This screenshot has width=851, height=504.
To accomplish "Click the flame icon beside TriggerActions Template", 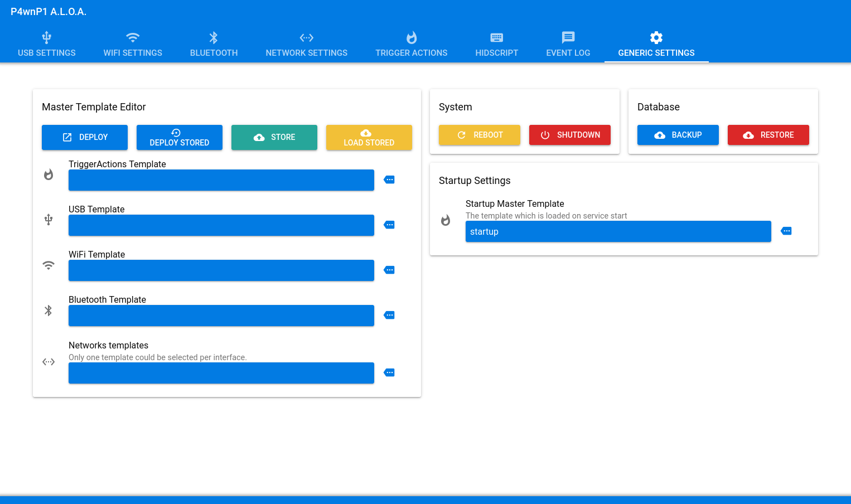I will click(49, 175).
